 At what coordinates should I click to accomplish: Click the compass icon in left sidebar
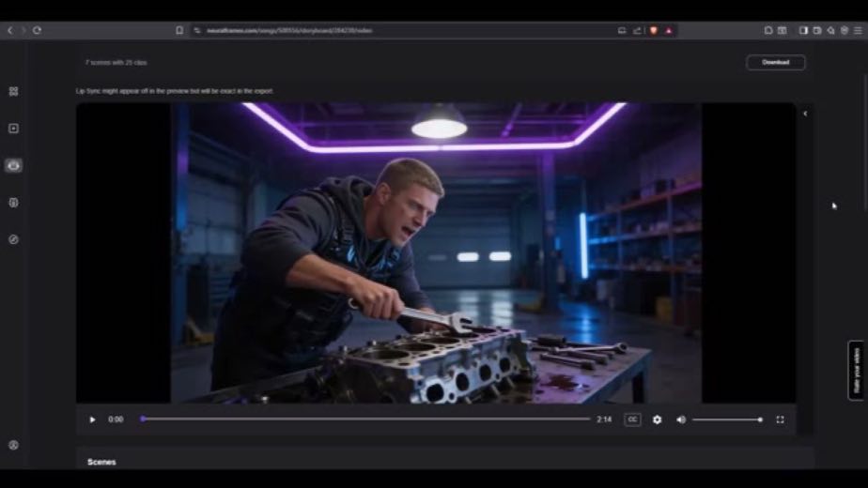14,239
